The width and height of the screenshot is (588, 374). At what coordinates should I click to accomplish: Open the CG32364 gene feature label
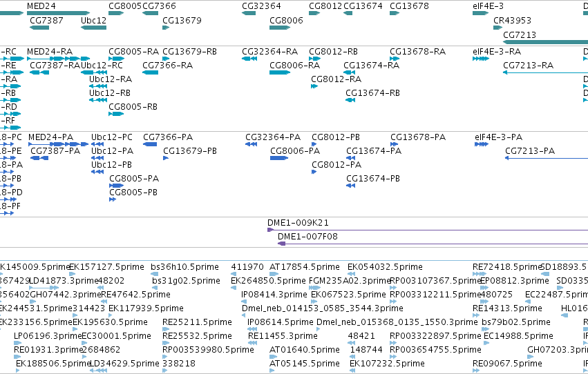(261, 6)
